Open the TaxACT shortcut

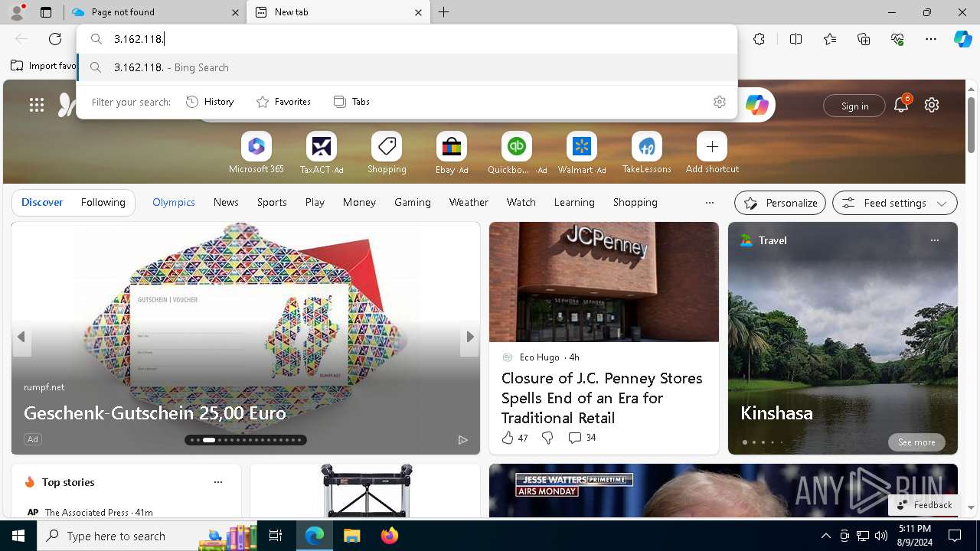click(322, 153)
